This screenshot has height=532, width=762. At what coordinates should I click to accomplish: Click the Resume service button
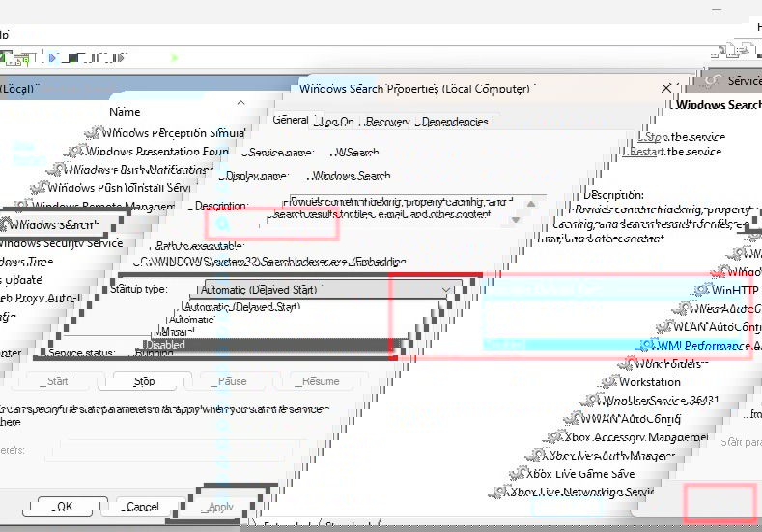(321, 381)
